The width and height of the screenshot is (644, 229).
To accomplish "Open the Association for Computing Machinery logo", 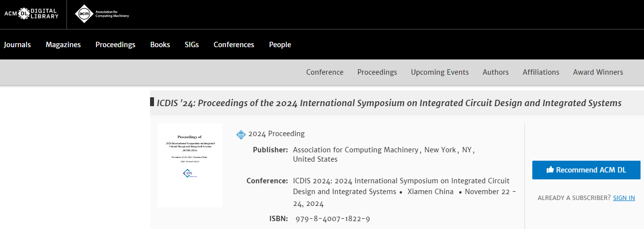I will coord(102,14).
